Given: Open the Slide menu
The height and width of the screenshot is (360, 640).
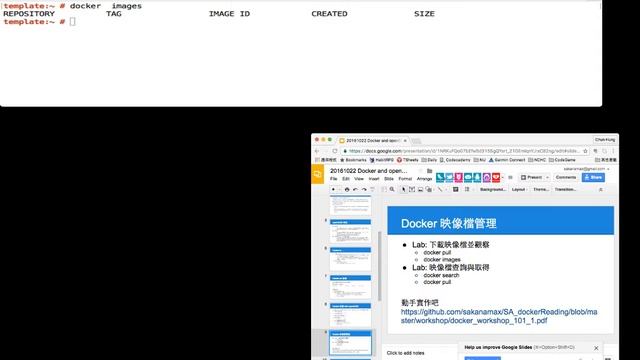Looking at the screenshot, I should (x=389, y=179).
